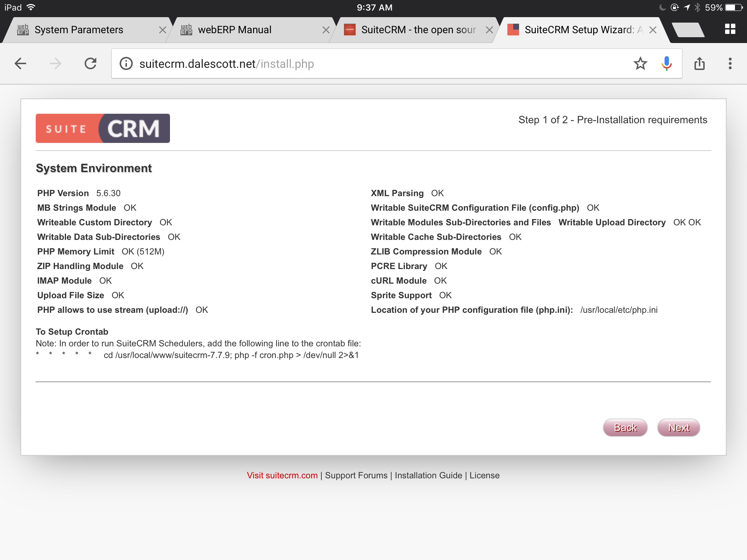Viewport: 747px width, 560px height.
Task: Click the ZLIB Compression Module label
Action: pyautogui.click(x=426, y=252)
